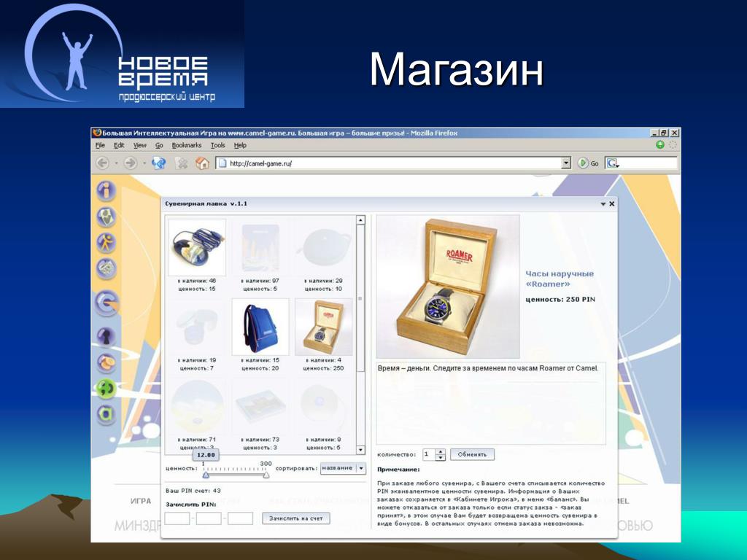Click the @ symbol sidebar icon
This screenshot has width=747, height=560.
coord(106,414)
